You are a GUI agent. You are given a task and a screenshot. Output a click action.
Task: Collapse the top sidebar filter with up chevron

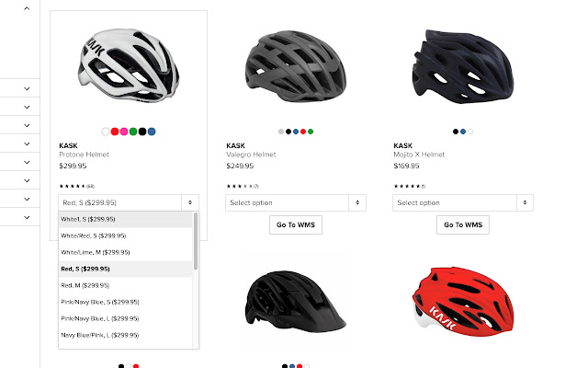click(27, 8)
